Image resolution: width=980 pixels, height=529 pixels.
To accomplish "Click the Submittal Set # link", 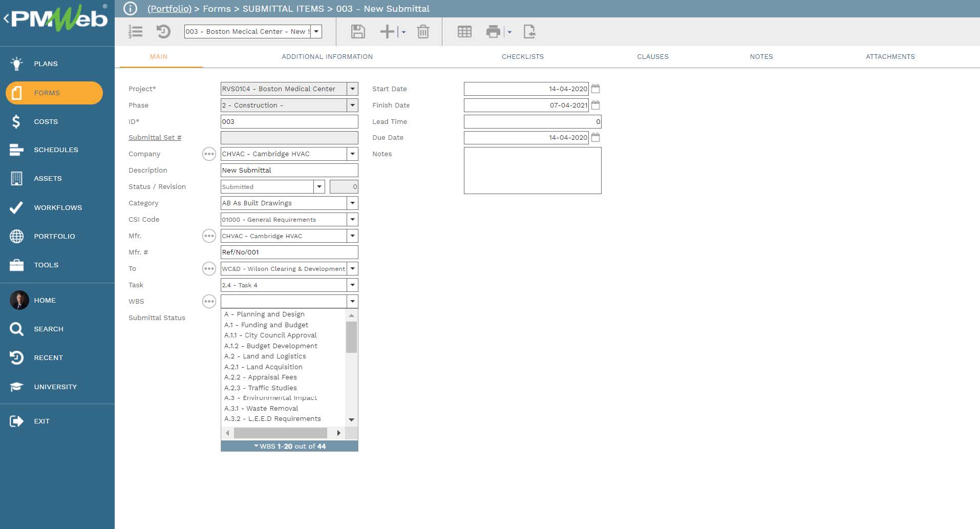I will pyautogui.click(x=155, y=137).
